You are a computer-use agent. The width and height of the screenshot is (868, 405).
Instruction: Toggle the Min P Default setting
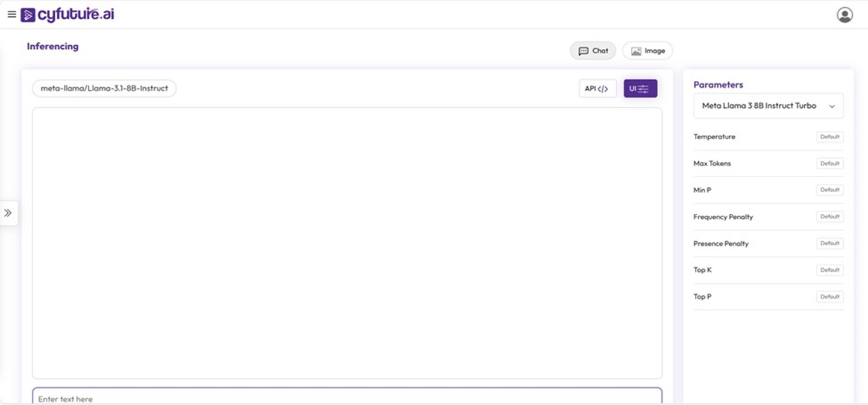tap(829, 190)
